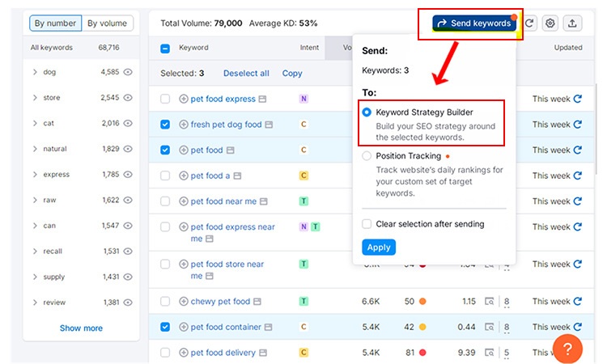Viewport: 607px width, 364px height.
Task: Click the export upload icon
Action: pos(572,23)
